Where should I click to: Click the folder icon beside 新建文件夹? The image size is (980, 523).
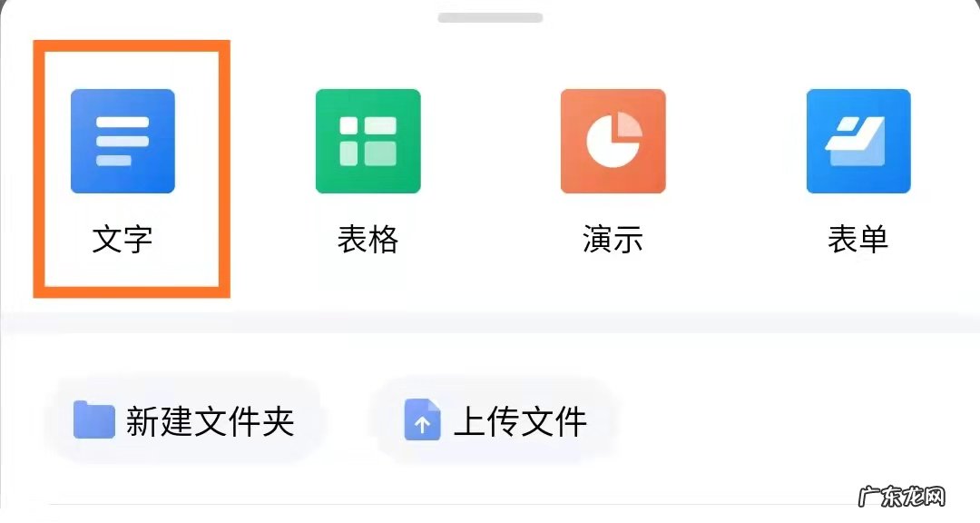(93, 420)
